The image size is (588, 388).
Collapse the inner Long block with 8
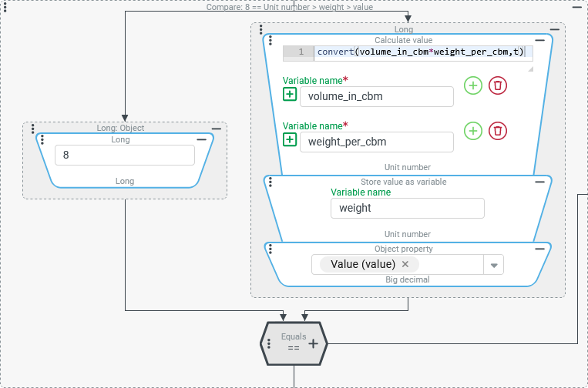(x=201, y=139)
